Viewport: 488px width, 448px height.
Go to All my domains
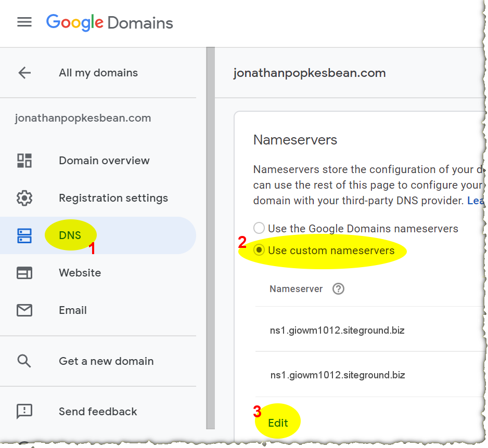pyautogui.click(x=98, y=73)
